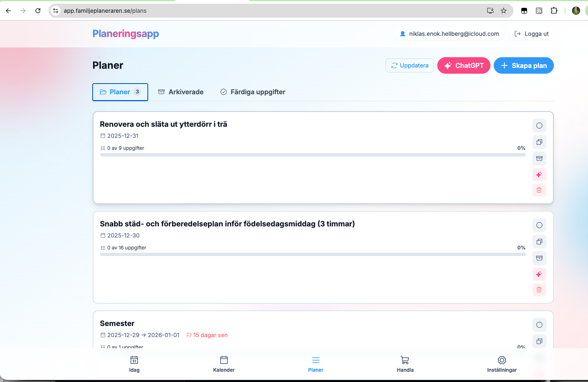
Task: Go to Kalender in bottom navigation
Action: coord(224,364)
